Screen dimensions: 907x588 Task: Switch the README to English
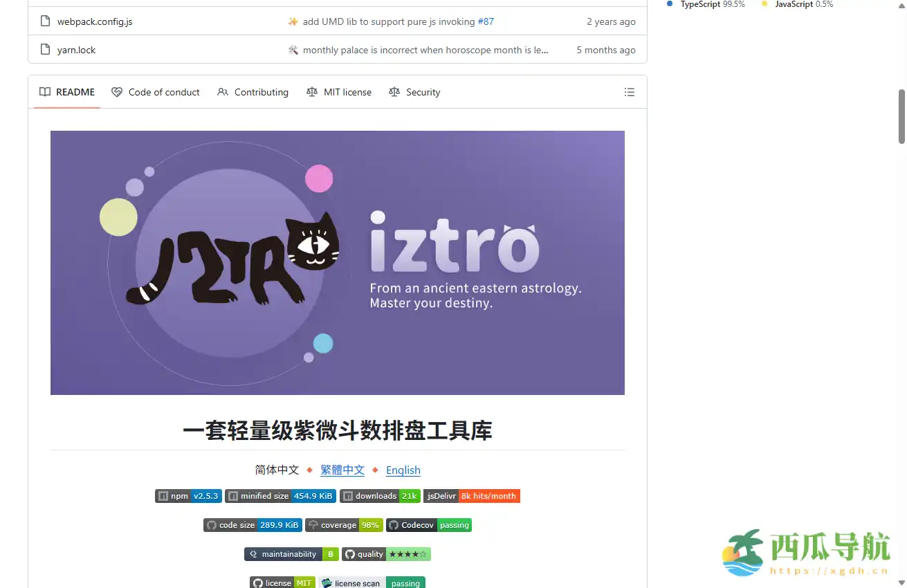point(403,470)
